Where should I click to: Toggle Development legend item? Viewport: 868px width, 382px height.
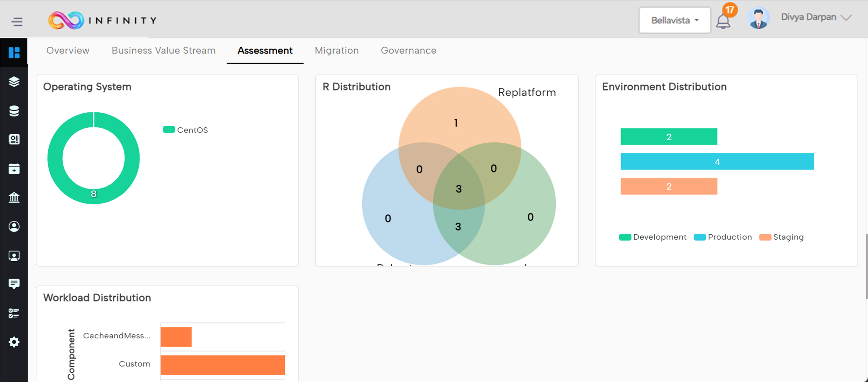(653, 237)
